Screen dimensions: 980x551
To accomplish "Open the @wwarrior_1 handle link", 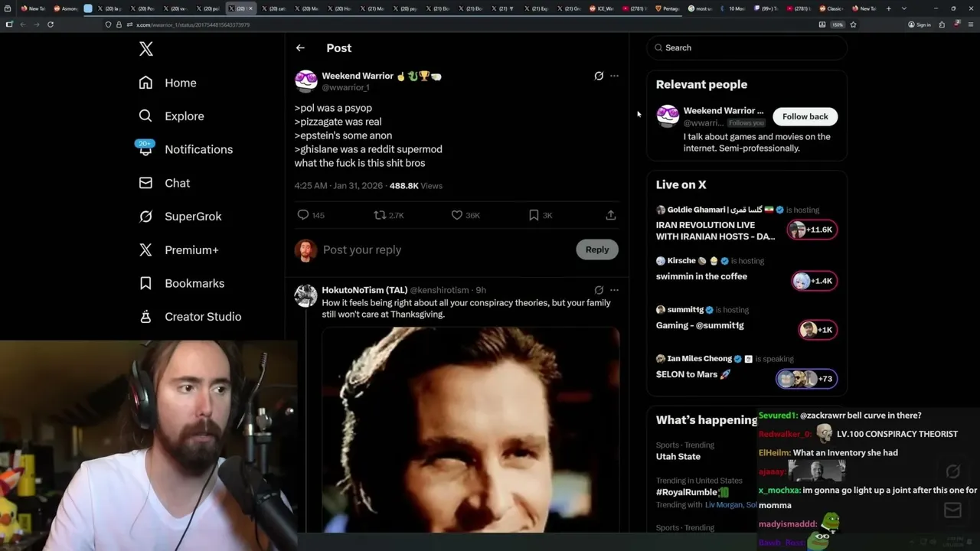I will [x=345, y=88].
